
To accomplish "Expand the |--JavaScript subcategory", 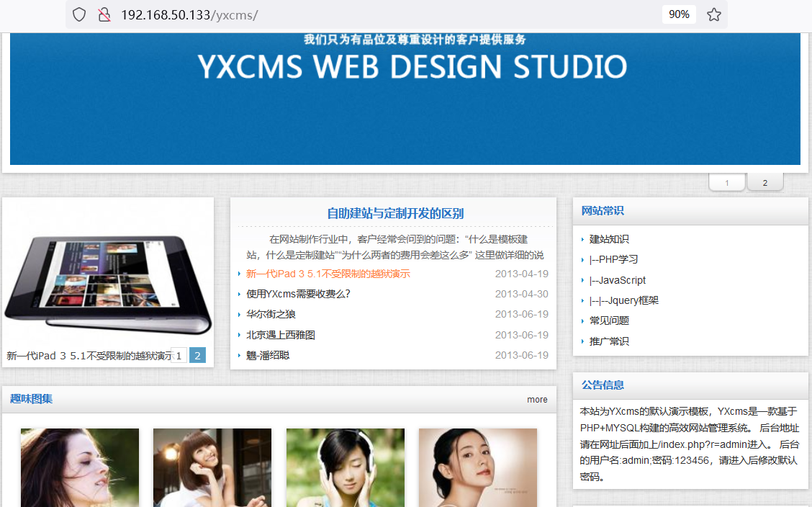I will [x=617, y=280].
